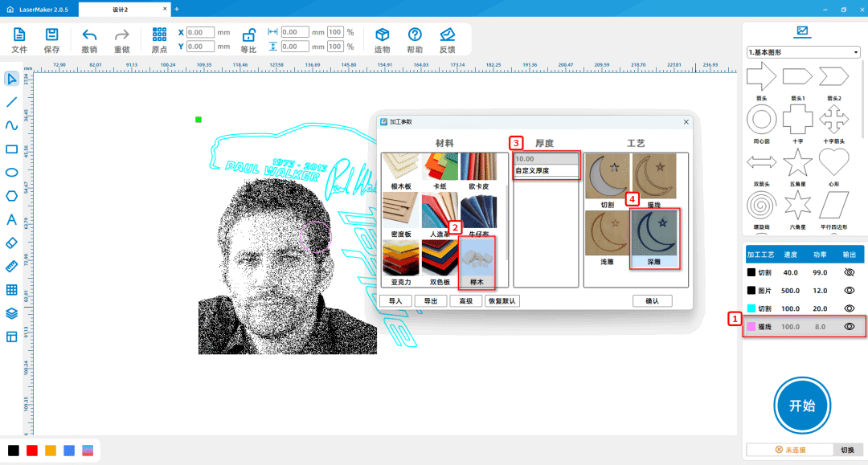868x465 pixels.
Task: Click the 确认 button in dialog
Action: point(652,301)
